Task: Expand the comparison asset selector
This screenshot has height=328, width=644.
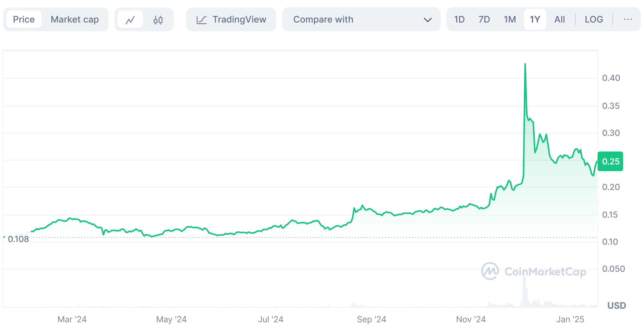Action: (x=361, y=19)
